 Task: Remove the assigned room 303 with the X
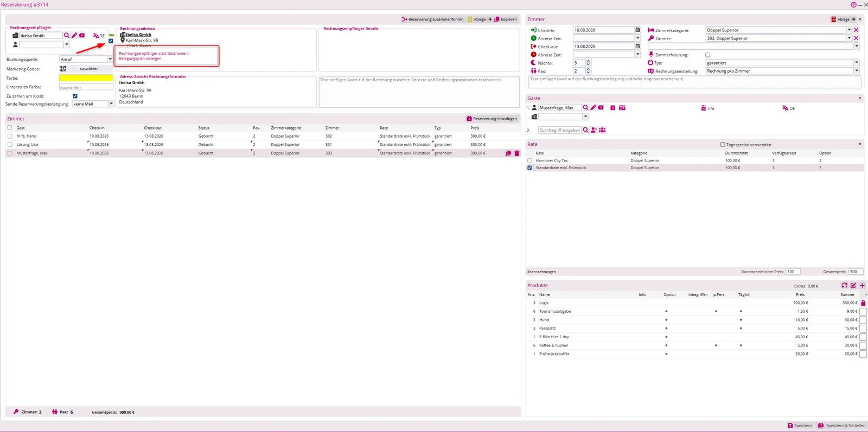point(856,38)
